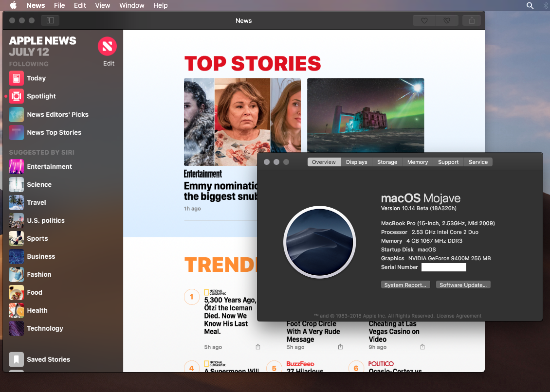Open the Apple menu
This screenshot has height=392, width=550.
pos(13,5)
